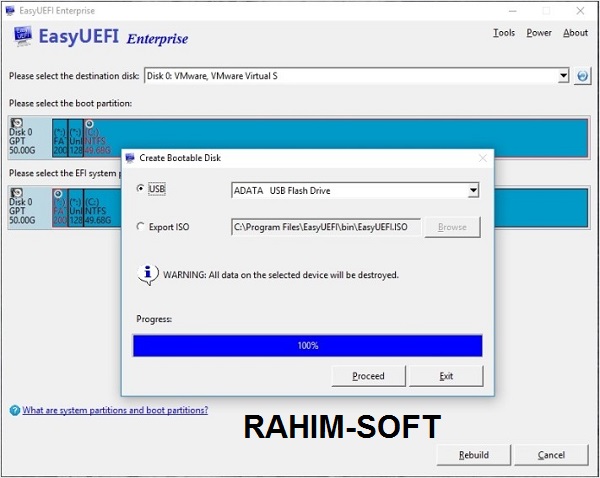The image size is (600, 478).
Task: Select the C: NTFS 49.68G partition in EFI row
Action: (102, 207)
